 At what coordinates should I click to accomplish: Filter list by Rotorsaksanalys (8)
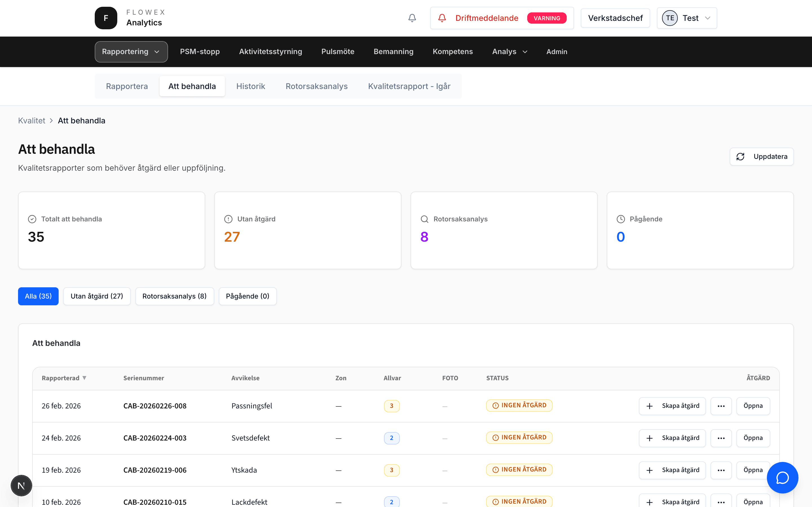coord(174,296)
